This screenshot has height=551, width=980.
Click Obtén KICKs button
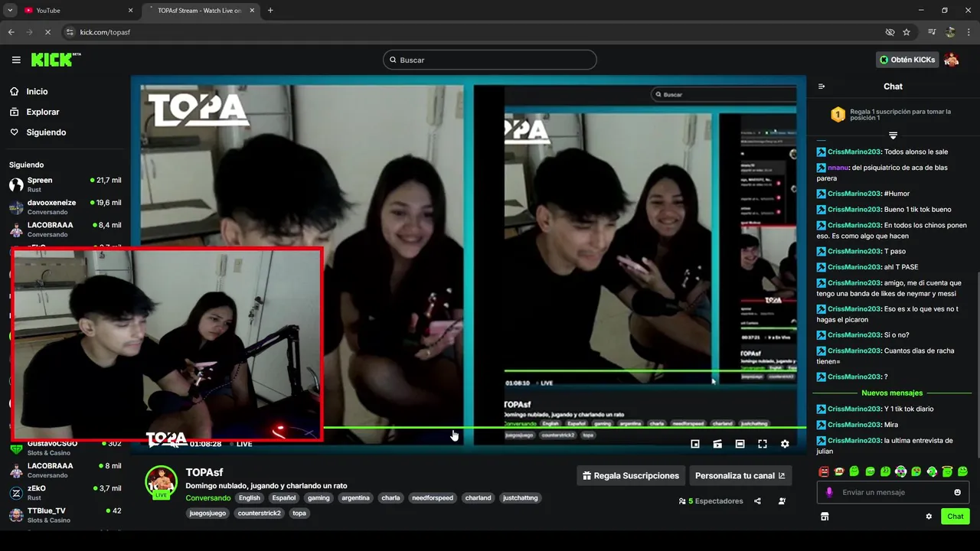coord(908,60)
